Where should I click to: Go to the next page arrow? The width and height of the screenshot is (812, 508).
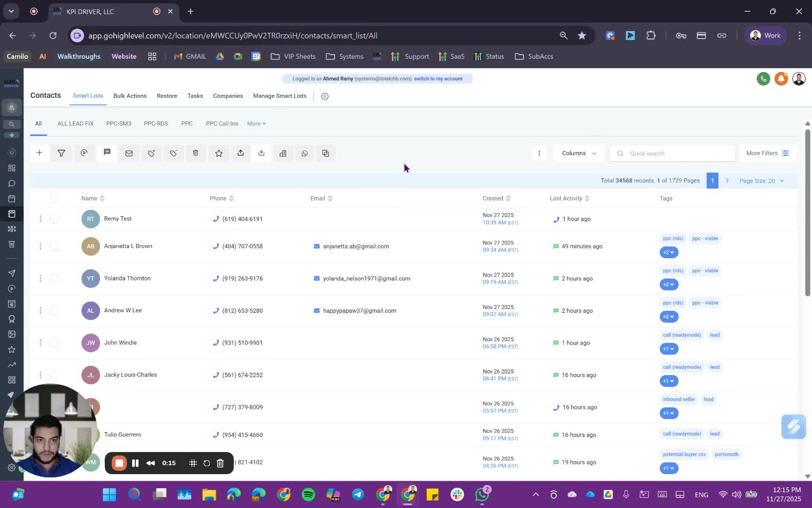coord(727,181)
